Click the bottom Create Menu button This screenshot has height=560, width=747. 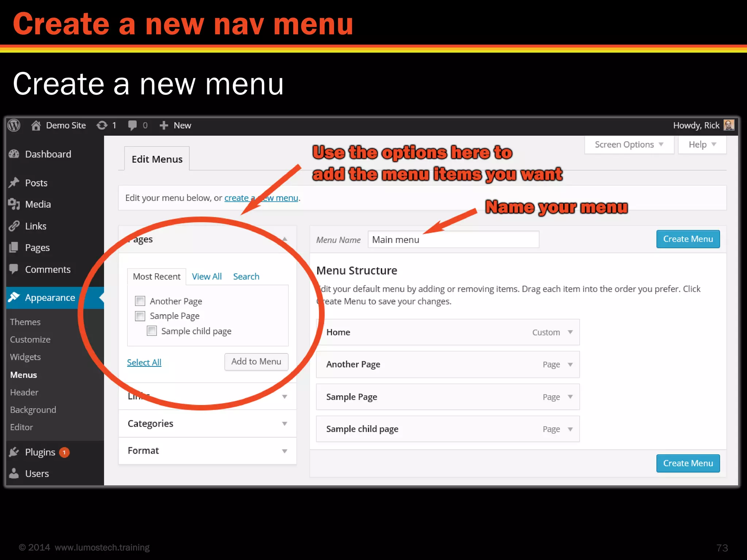pos(688,463)
